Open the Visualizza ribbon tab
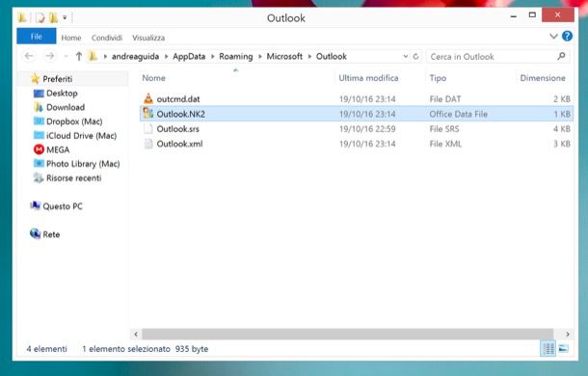The image size is (588, 376). pyautogui.click(x=148, y=38)
